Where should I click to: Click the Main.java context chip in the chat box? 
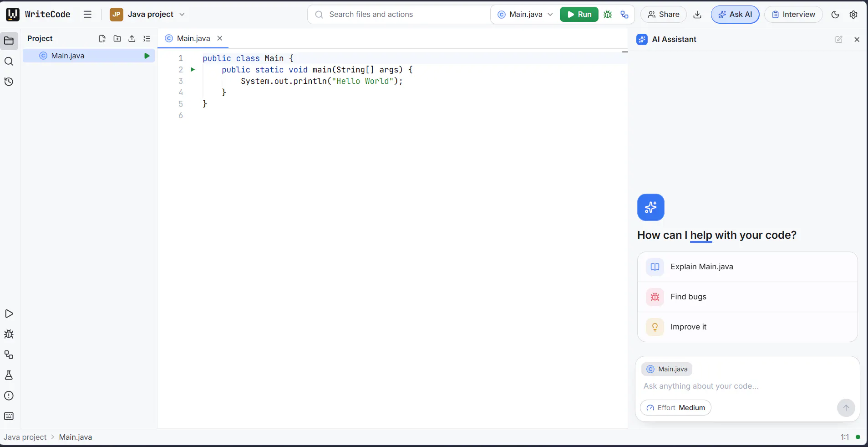[x=667, y=369]
